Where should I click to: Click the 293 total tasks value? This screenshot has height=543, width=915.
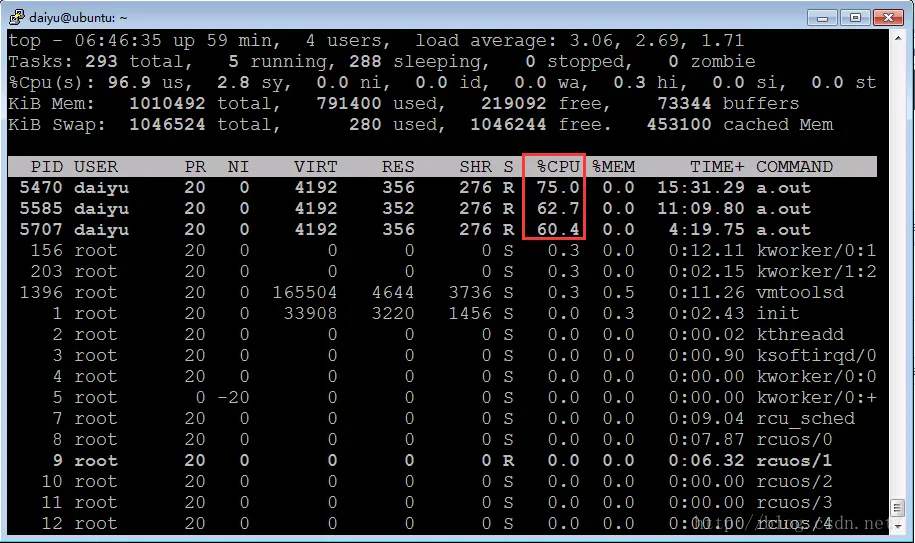pos(102,62)
